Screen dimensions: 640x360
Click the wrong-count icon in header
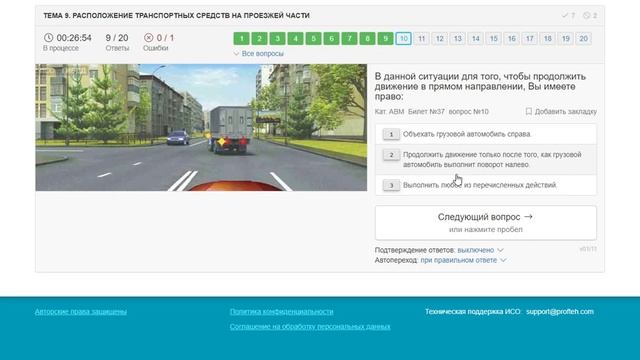(587, 16)
